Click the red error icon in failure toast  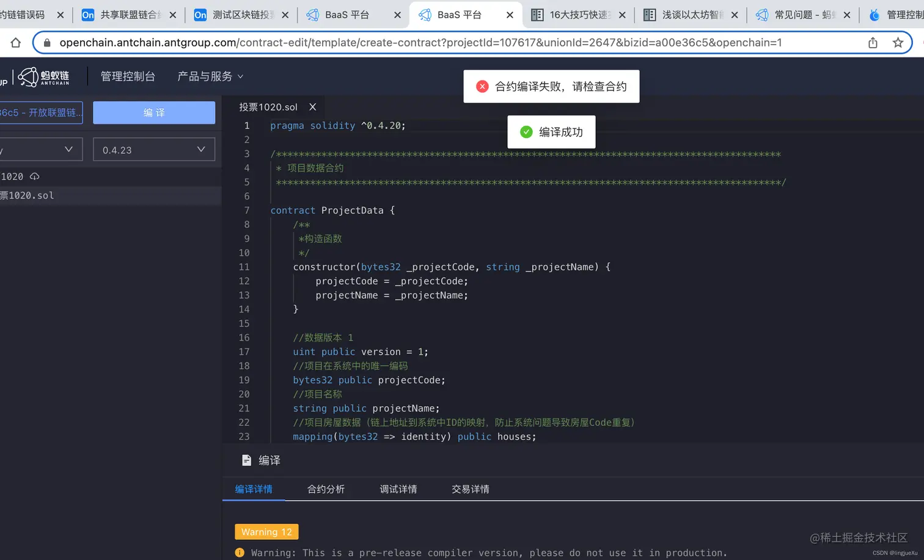coord(482,86)
